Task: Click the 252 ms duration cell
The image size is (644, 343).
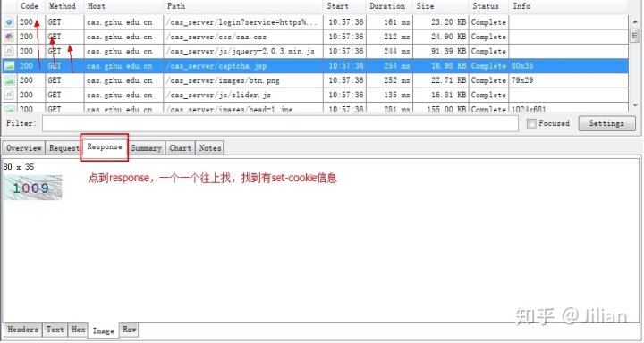Action: [397, 80]
